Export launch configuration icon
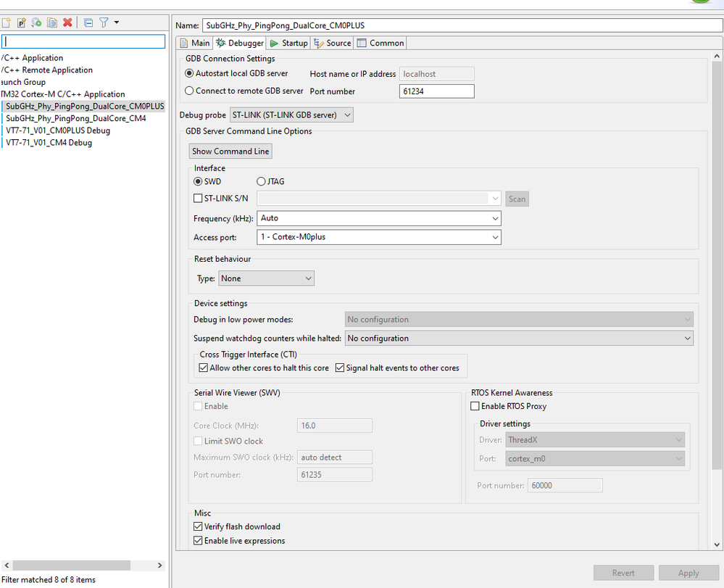 pos(36,22)
